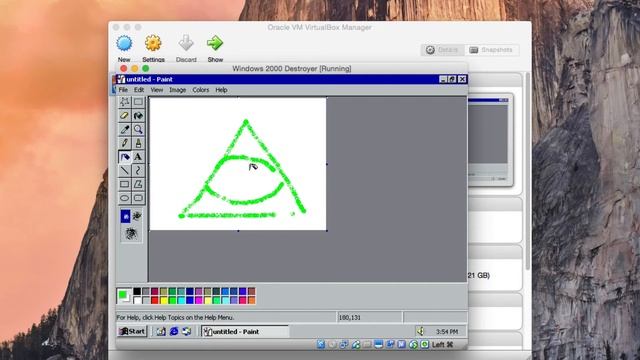Image resolution: width=640 pixels, height=360 pixels.
Task: Launch Internet Explorer from quick launch
Action: click(x=174, y=331)
